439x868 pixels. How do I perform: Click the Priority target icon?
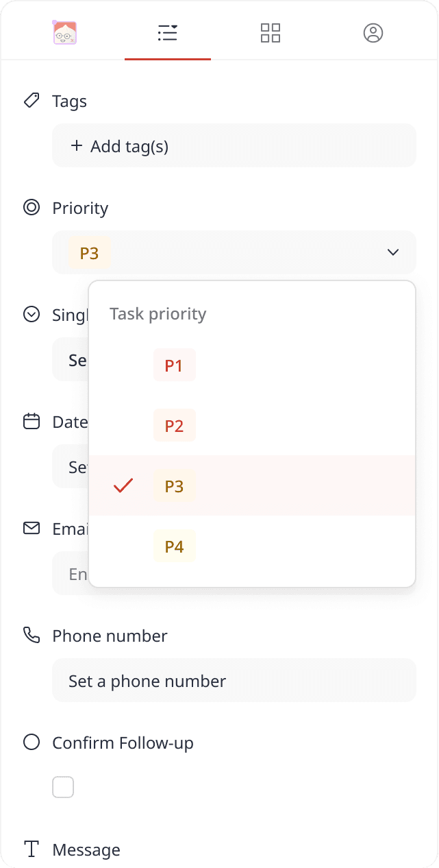point(32,207)
